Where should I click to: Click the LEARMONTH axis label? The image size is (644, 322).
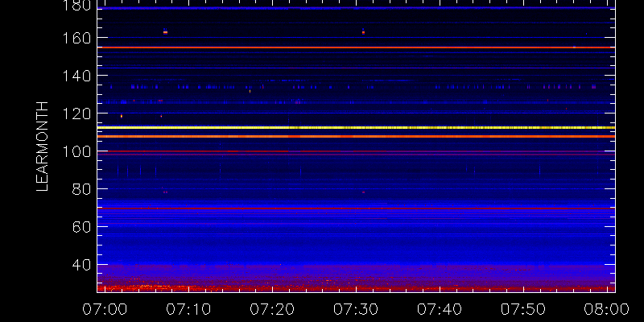(43, 147)
